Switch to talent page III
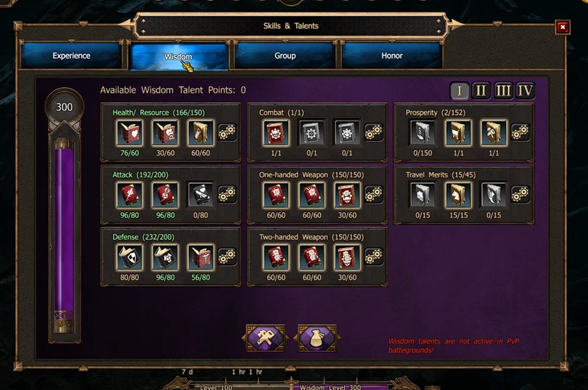The image size is (588, 390). tap(503, 91)
